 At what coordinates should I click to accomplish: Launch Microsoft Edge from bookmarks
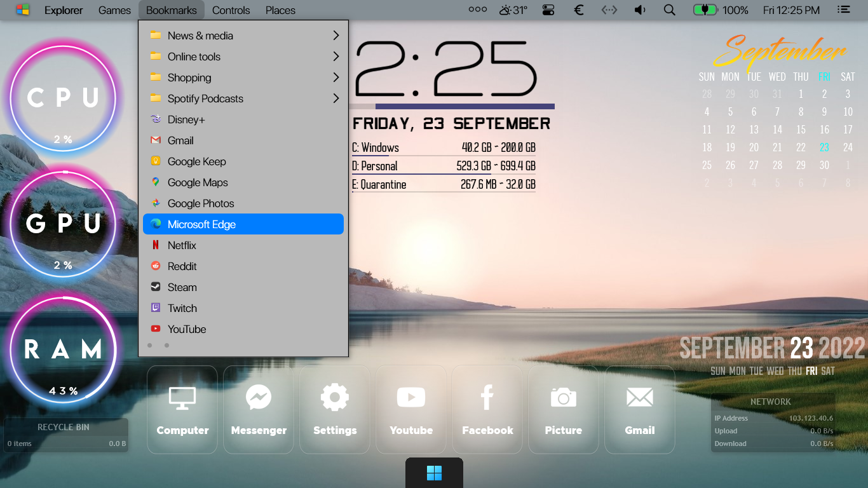coord(243,224)
